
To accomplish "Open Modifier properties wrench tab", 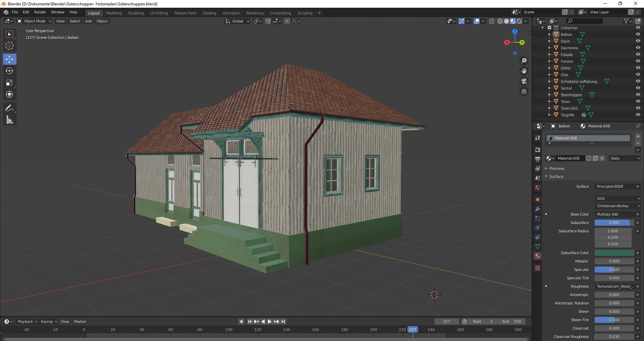I will [538, 209].
